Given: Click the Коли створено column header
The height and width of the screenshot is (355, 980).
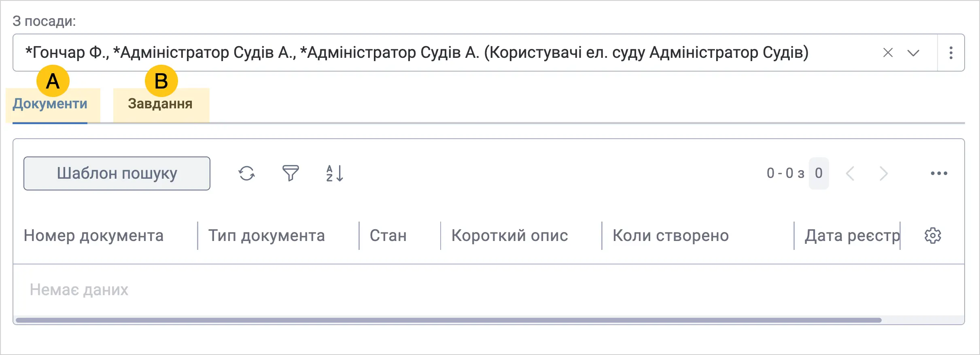Looking at the screenshot, I should pyautogui.click(x=670, y=236).
